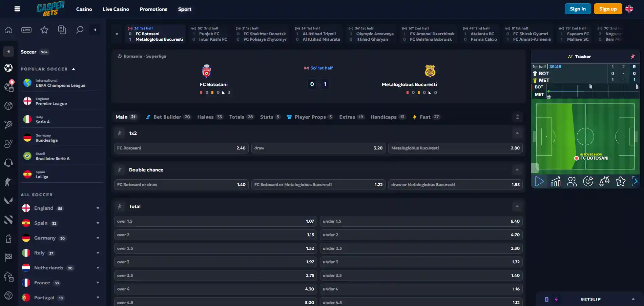Pin the Total market

tap(120, 206)
